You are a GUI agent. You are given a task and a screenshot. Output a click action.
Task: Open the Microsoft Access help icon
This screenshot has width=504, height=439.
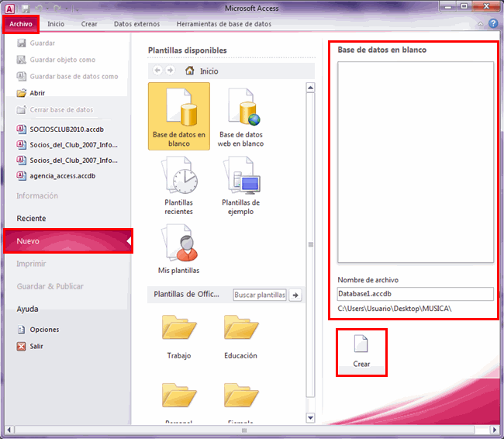[x=493, y=23]
